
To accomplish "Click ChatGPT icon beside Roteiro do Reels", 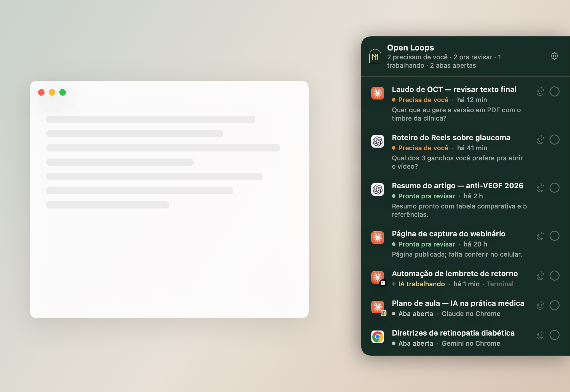I will tap(378, 141).
